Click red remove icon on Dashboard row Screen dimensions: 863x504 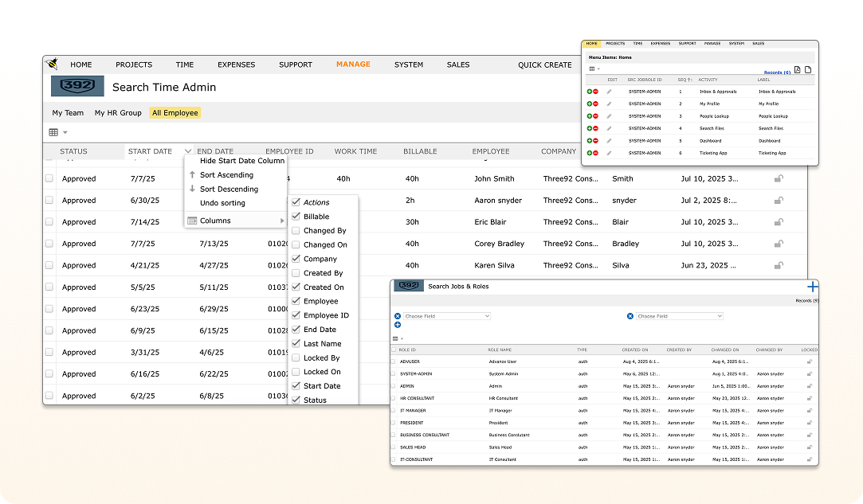pyautogui.click(x=595, y=141)
